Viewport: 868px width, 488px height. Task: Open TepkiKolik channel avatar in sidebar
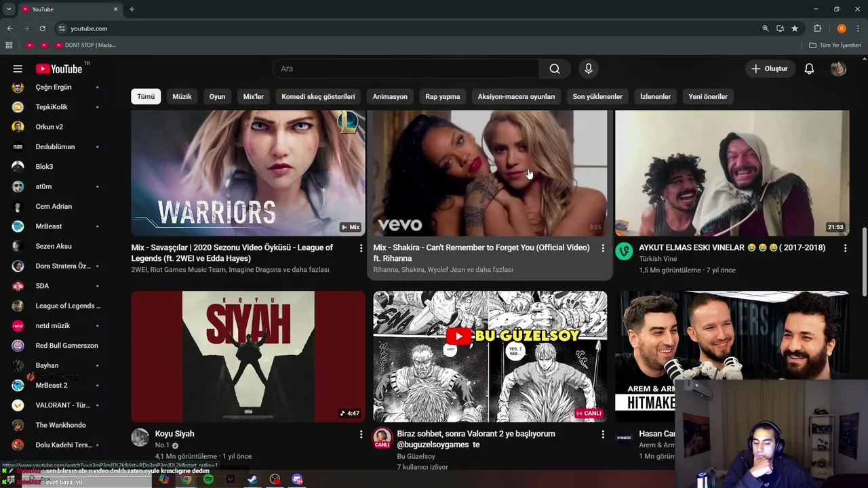18,107
